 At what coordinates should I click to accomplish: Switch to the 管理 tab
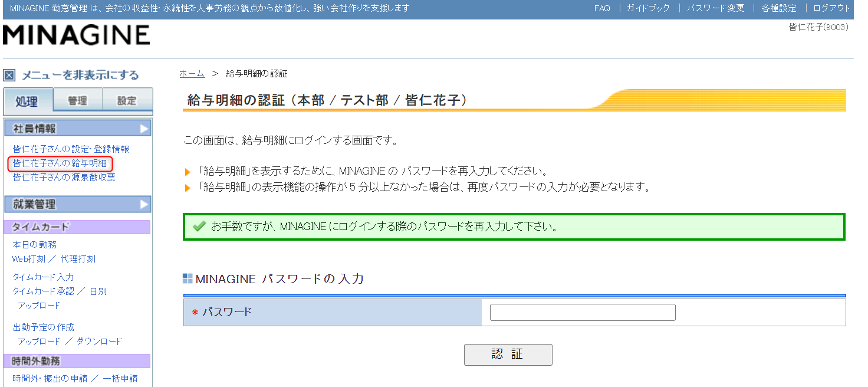click(77, 100)
